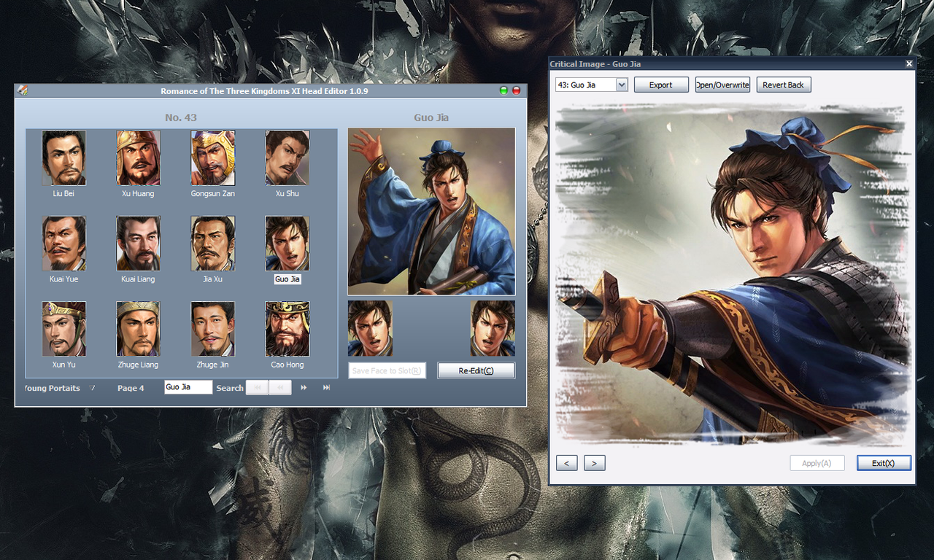The image size is (934, 560).
Task: Open the 43: Guo Jia combo box
Action: click(x=591, y=85)
